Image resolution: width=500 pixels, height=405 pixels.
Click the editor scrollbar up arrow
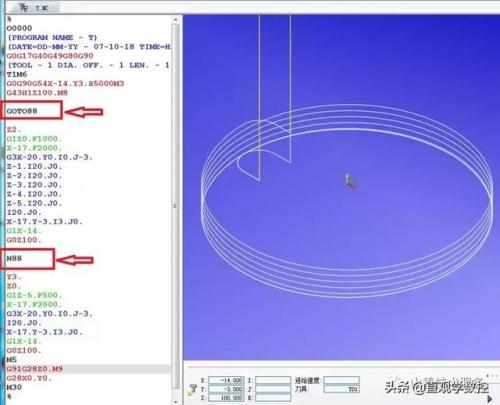coord(176,20)
